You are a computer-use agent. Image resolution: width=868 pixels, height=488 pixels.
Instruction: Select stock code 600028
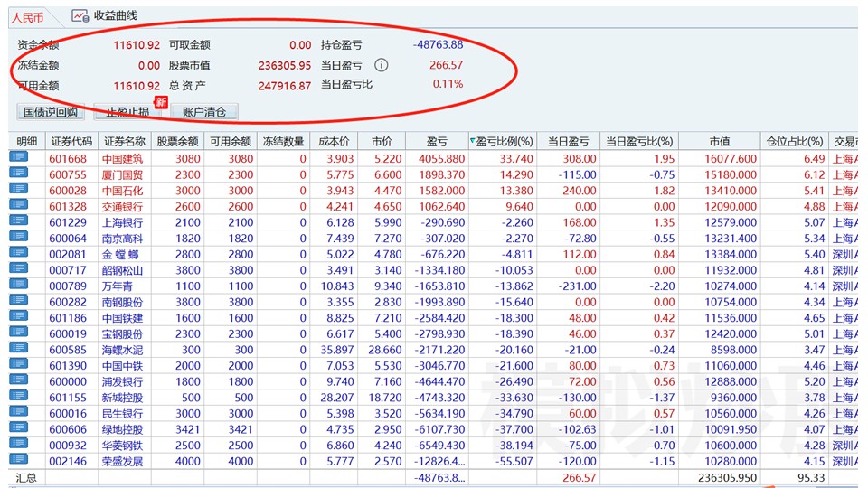(x=68, y=191)
